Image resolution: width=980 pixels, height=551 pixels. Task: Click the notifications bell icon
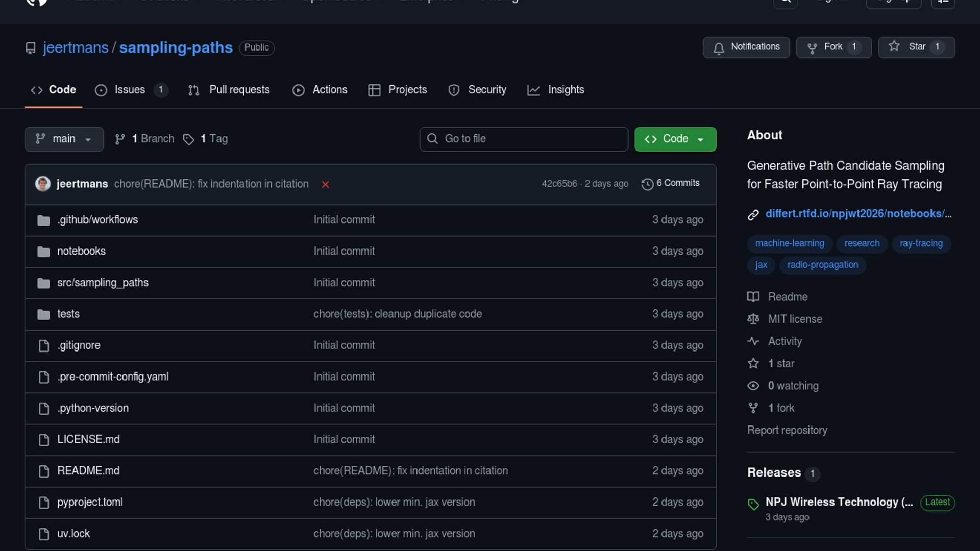pyautogui.click(x=719, y=48)
